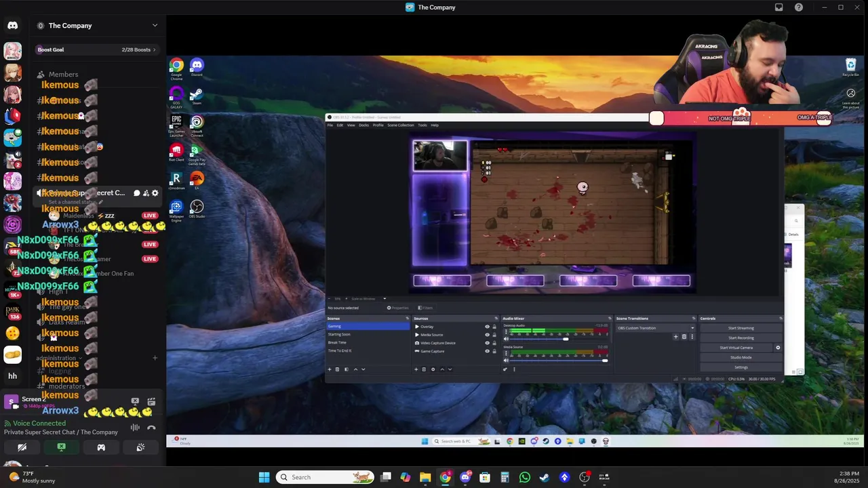Open Scene Collection menu in OBS
The height and width of the screenshot is (488, 868).
tap(401, 125)
